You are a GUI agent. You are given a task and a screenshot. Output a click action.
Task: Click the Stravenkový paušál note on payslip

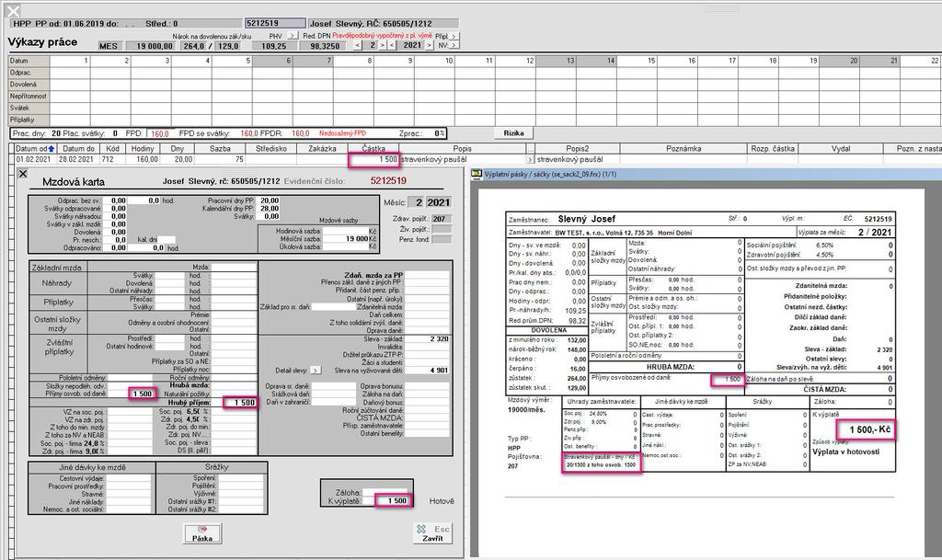602,461
